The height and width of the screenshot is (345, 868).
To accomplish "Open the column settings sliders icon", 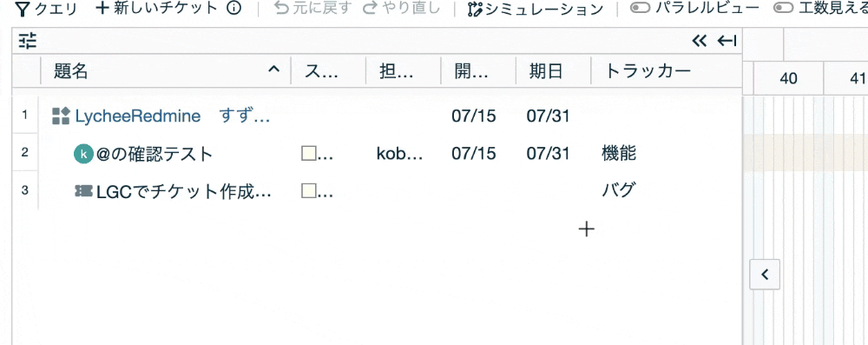I will tap(27, 41).
